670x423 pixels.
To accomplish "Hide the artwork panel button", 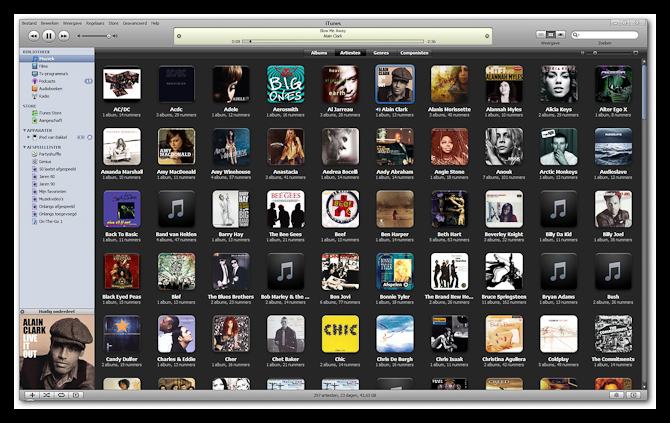I will point(76,395).
